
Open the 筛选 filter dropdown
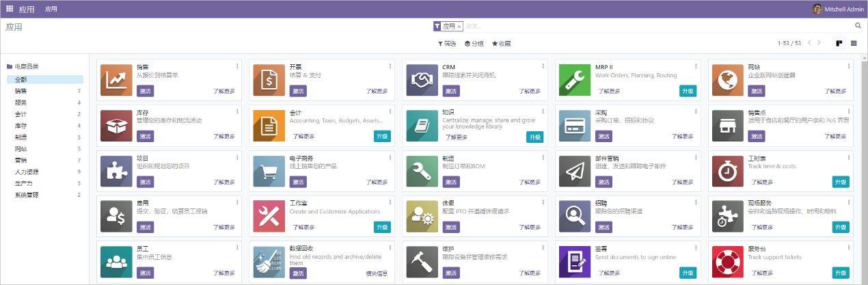click(x=447, y=44)
